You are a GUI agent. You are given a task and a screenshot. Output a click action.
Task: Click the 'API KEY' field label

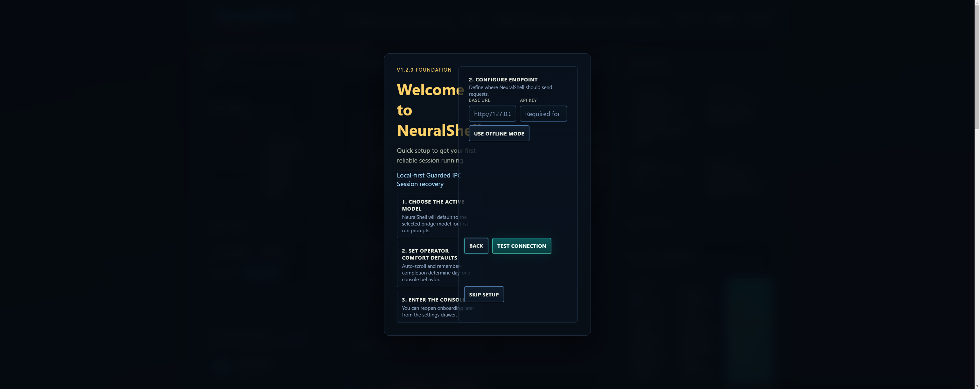528,101
